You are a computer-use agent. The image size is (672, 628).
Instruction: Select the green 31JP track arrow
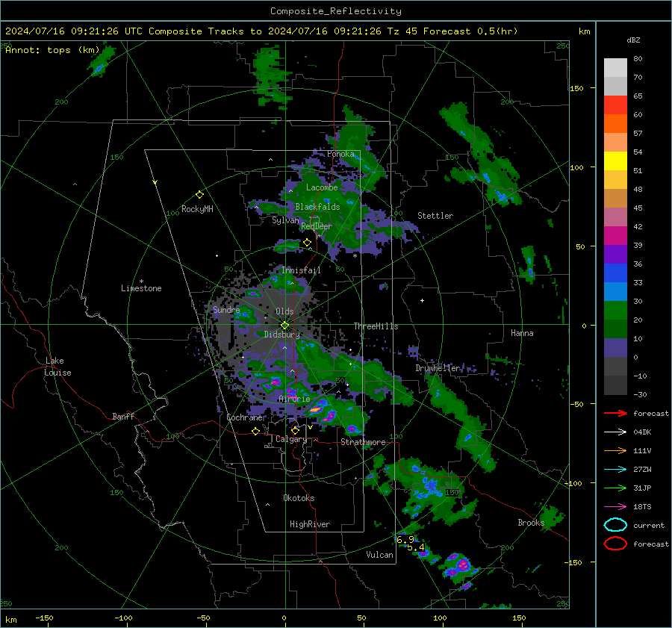[x=615, y=488]
